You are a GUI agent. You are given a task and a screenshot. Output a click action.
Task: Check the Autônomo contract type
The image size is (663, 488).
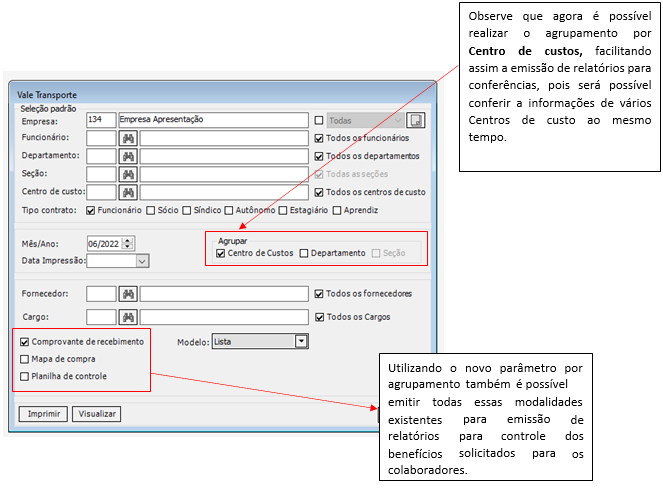(x=228, y=211)
